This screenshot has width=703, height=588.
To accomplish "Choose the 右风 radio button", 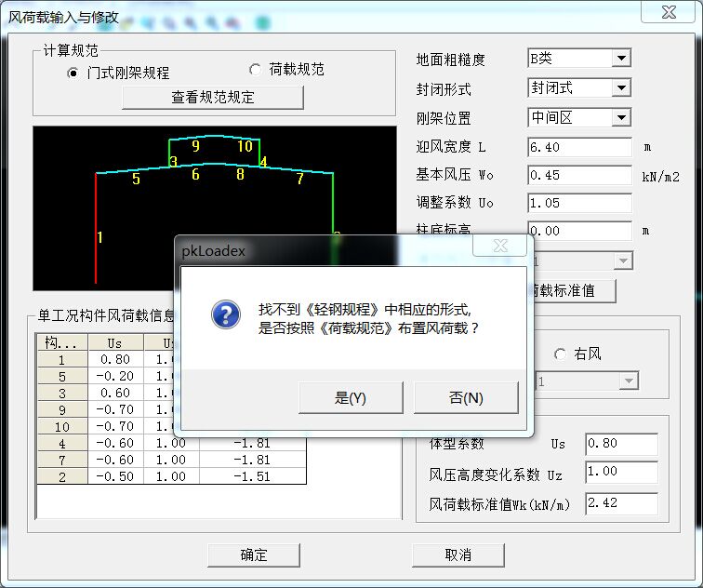I will (560, 354).
